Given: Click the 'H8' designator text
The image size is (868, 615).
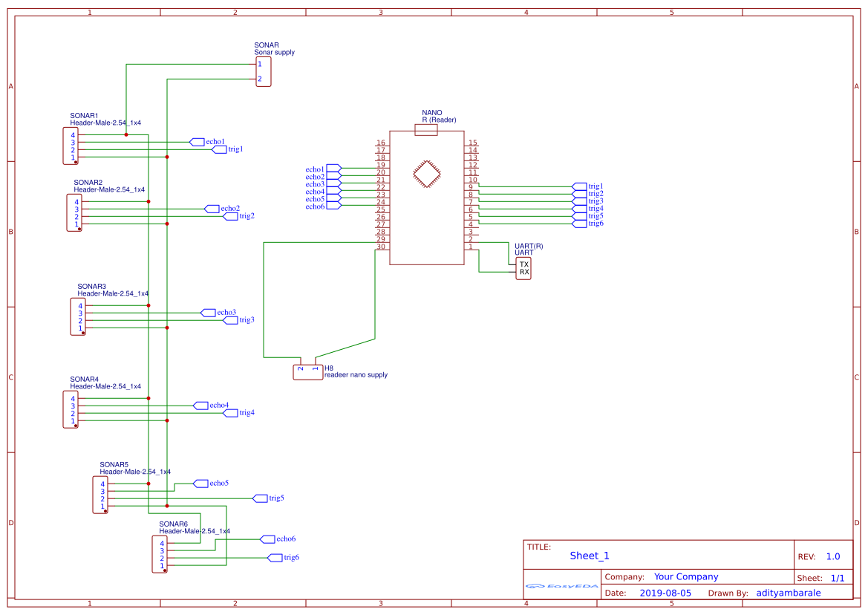Looking at the screenshot, I should [329, 368].
